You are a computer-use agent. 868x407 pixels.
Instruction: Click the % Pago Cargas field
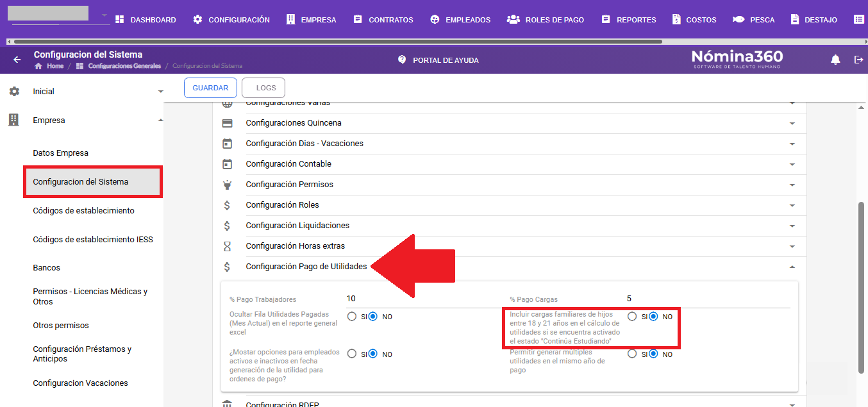point(708,299)
